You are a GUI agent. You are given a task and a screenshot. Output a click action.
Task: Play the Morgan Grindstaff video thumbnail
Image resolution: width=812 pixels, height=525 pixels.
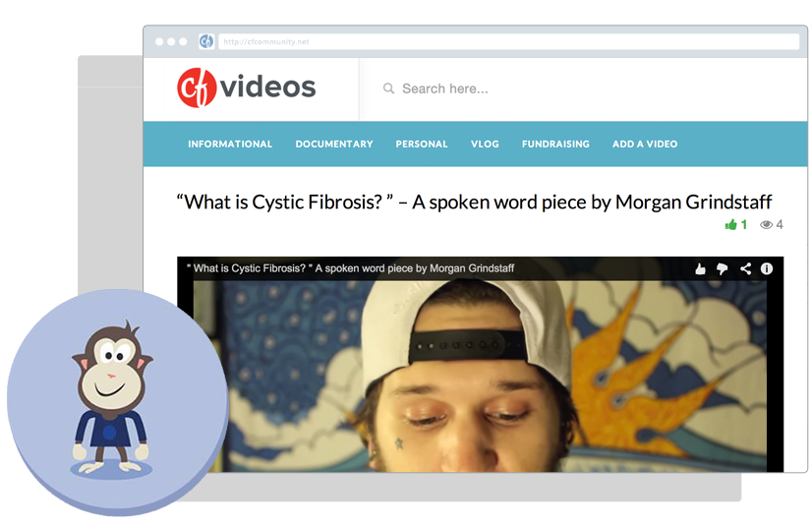pos(480,364)
